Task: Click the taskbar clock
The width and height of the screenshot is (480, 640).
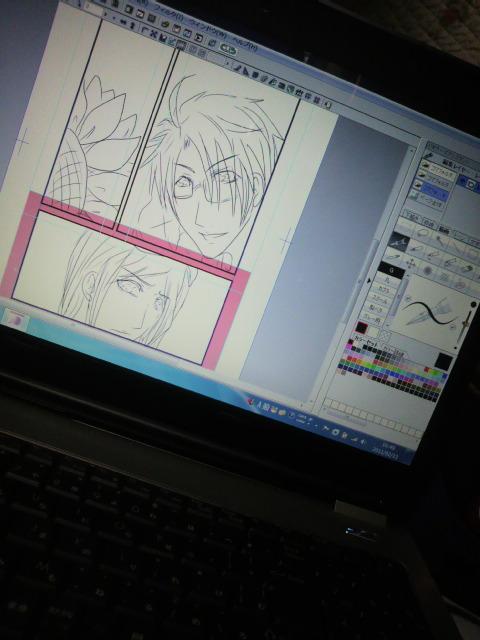Action: point(386,448)
